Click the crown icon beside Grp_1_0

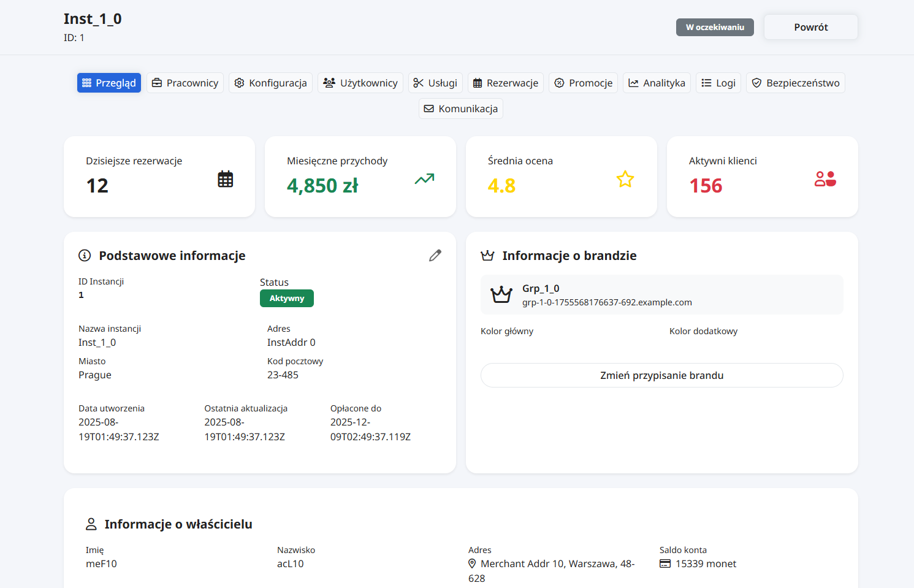click(501, 295)
